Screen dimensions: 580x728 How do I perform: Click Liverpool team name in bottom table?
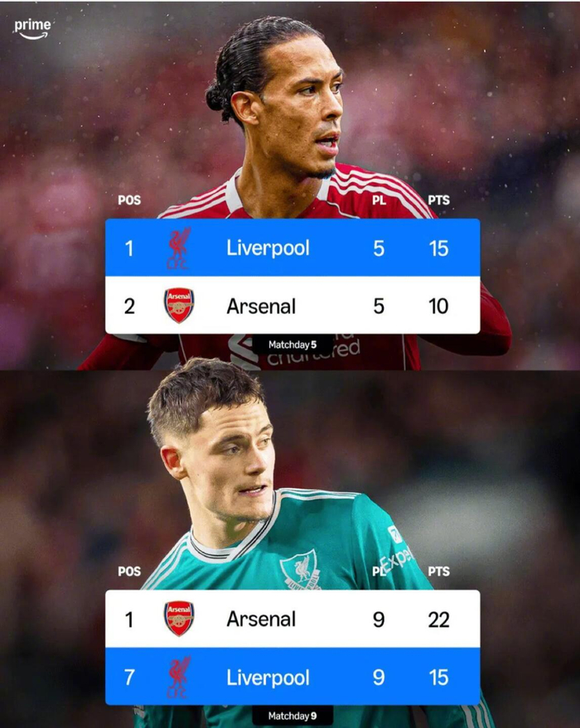(268, 677)
